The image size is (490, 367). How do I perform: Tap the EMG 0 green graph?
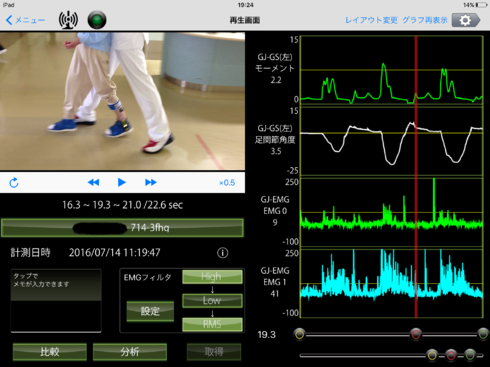pos(392,212)
